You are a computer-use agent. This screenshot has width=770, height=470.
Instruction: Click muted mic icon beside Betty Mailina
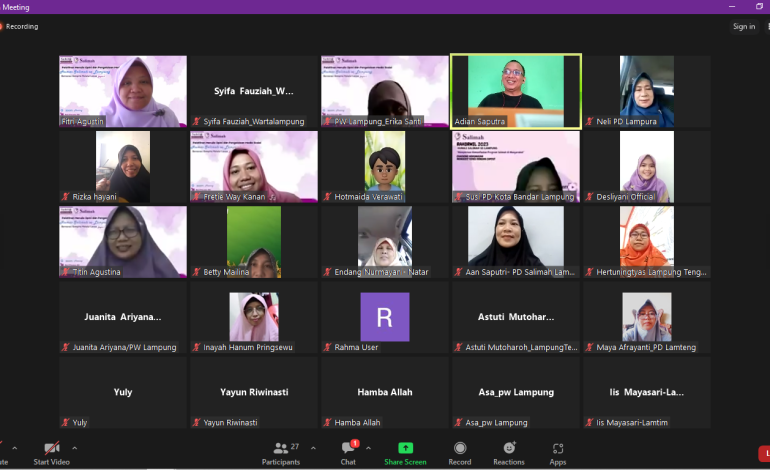[196, 272]
